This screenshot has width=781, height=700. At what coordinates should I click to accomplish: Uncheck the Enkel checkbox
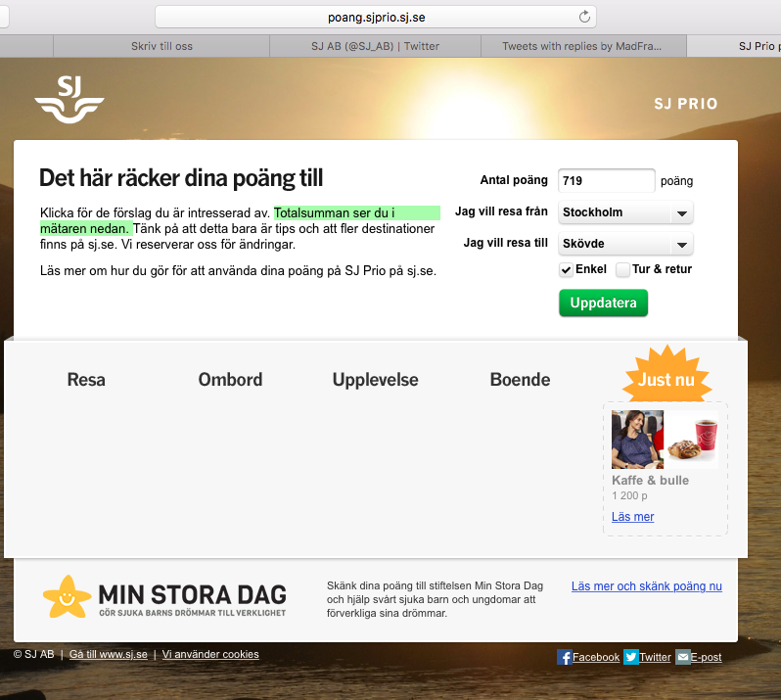click(566, 269)
